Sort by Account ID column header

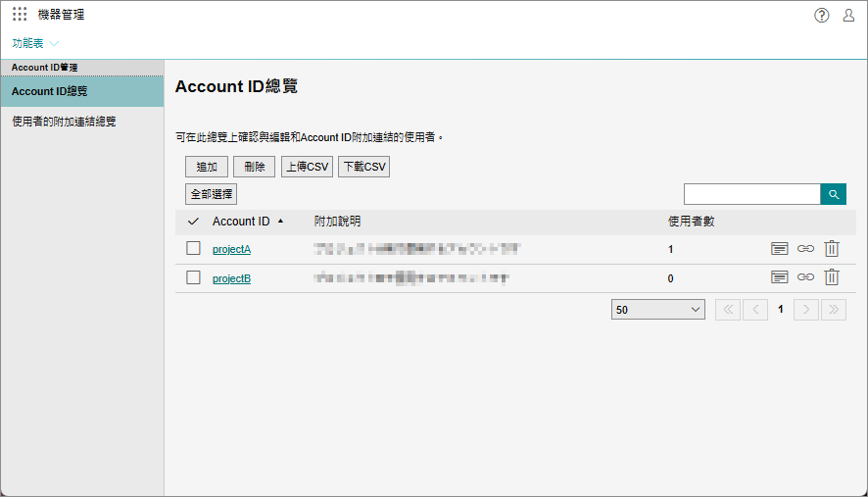click(241, 222)
